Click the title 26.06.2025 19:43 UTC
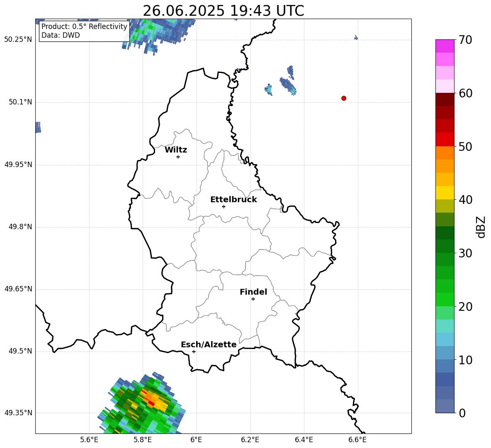491x448 pixels. tap(224, 11)
